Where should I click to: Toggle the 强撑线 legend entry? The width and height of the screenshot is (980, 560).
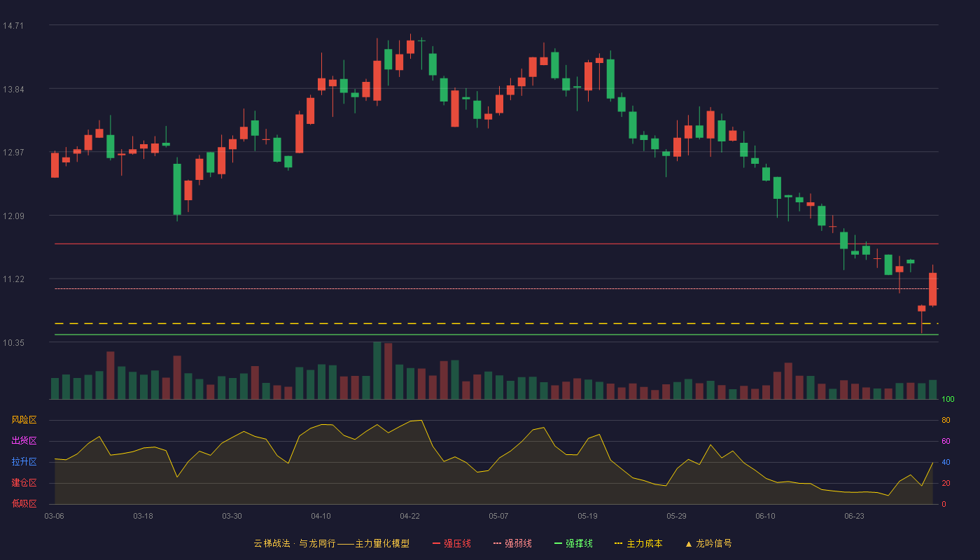pos(573,543)
